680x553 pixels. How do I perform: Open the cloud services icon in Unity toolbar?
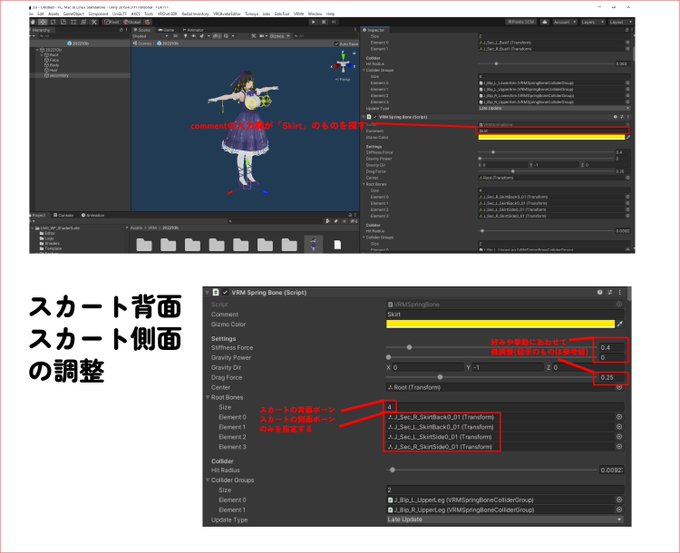545,22
